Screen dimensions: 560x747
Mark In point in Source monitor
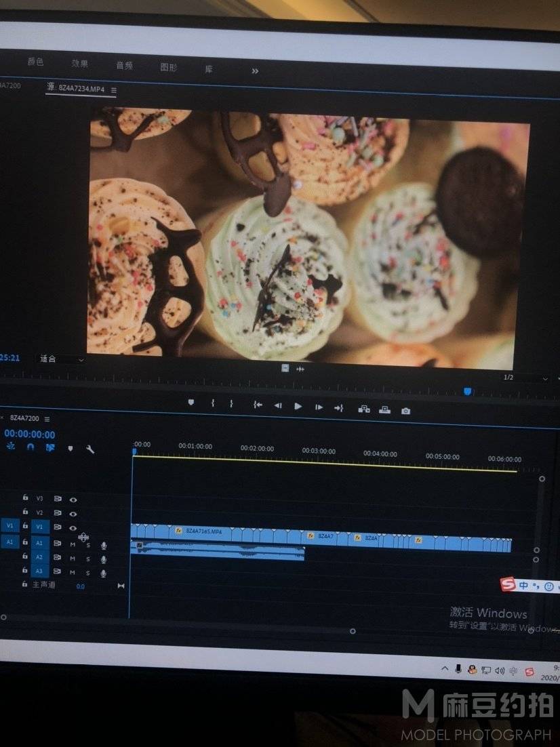pos(213,403)
